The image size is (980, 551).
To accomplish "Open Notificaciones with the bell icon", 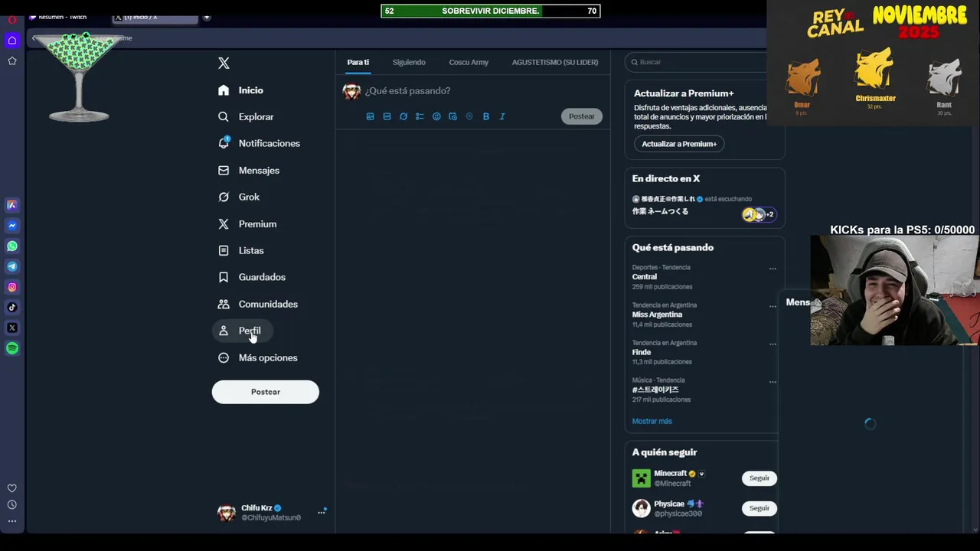I will [259, 143].
